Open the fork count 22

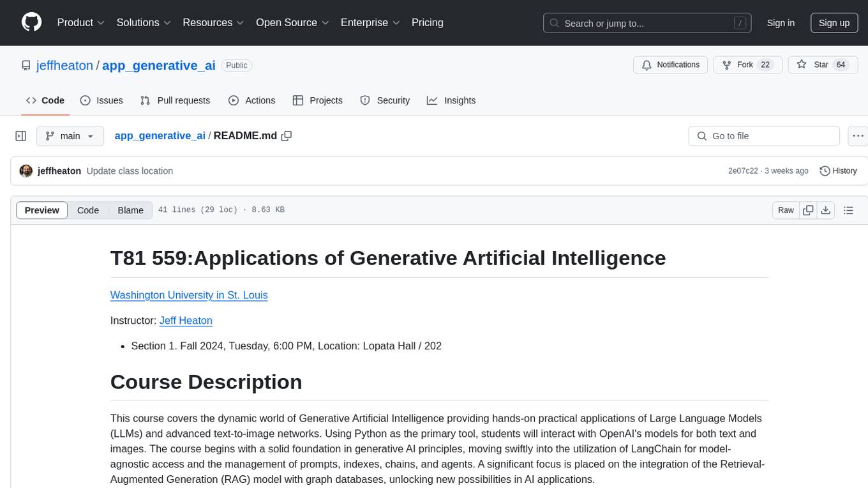[765, 65]
